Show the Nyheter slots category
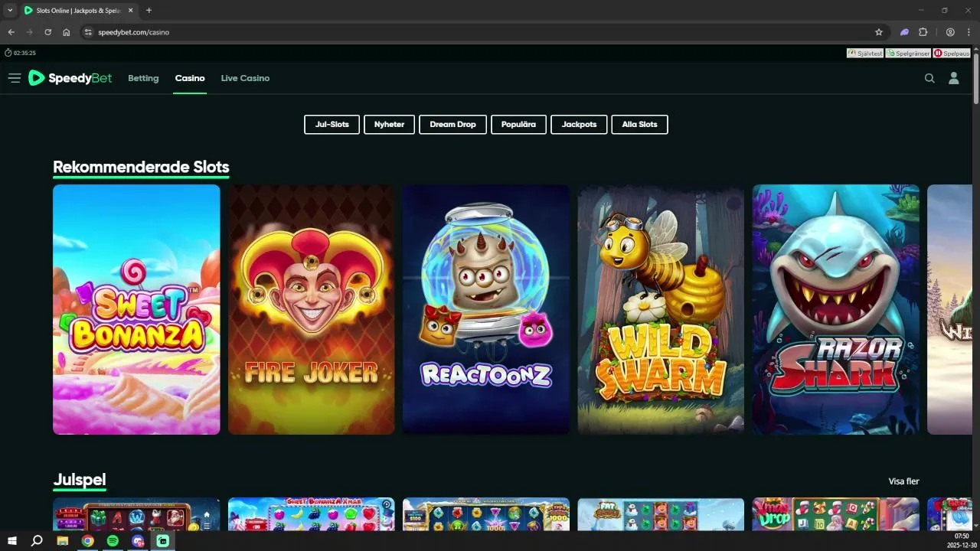Screen dimensions: 980x551 pyautogui.click(x=389, y=125)
